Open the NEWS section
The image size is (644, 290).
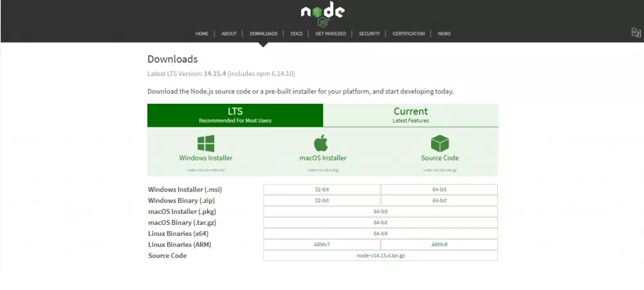pos(444,34)
